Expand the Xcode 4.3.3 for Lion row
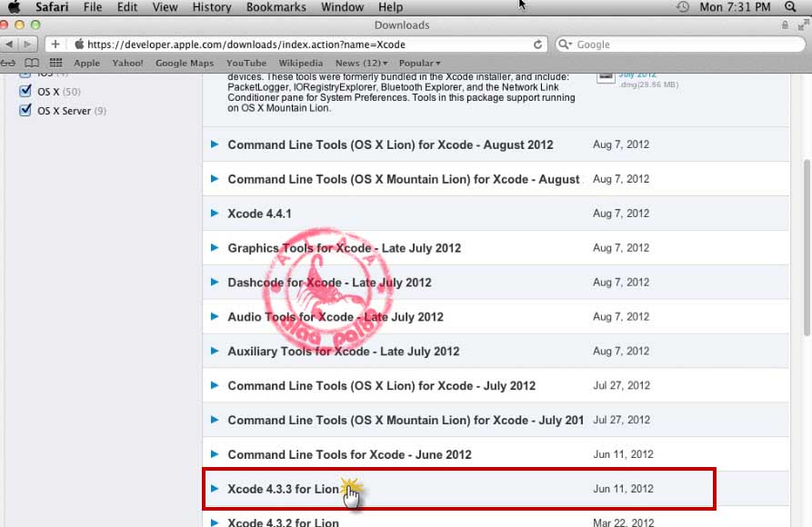Screen dimensions: 812x527 point(215,489)
